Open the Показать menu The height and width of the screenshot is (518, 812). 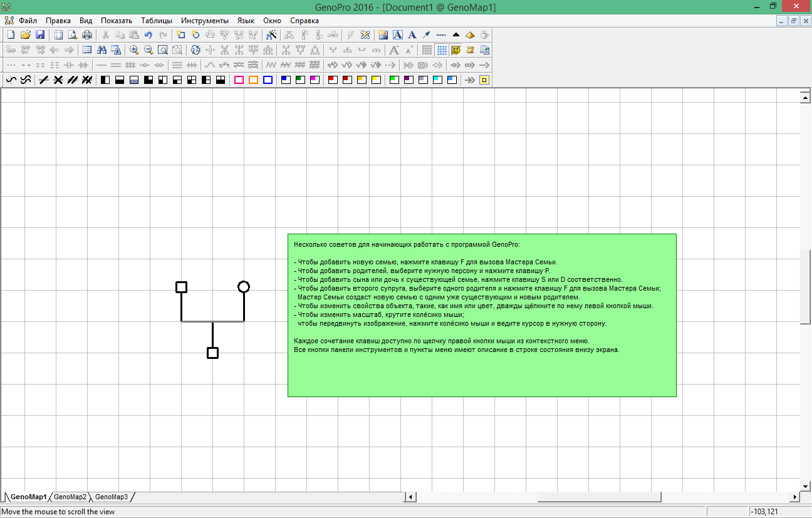[x=117, y=21]
